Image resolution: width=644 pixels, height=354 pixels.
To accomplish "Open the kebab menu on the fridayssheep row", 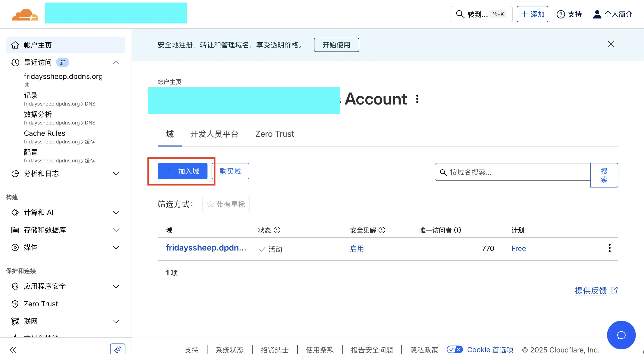I will point(610,248).
